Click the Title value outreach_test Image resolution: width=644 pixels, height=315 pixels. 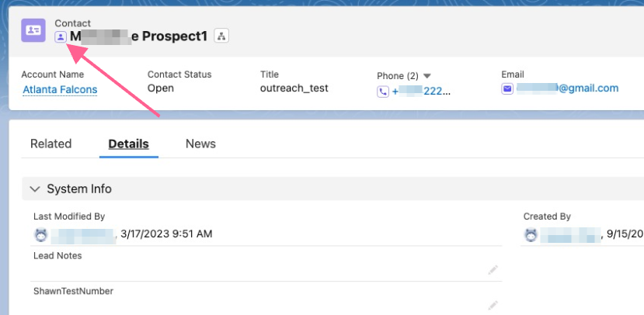click(294, 88)
